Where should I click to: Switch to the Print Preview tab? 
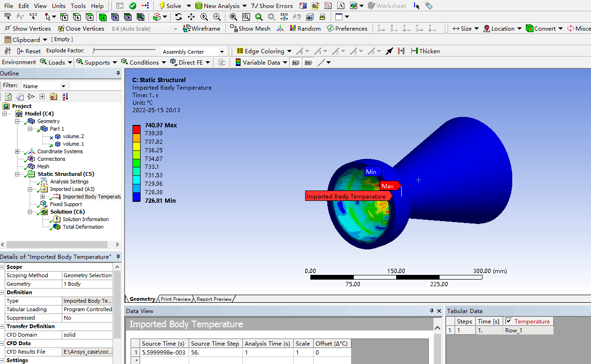[x=175, y=299]
